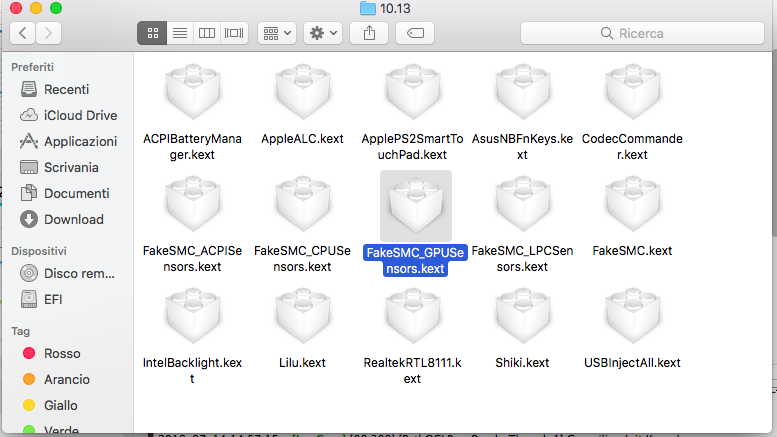Switch to column view
The image size is (777, 437).
click(207, 33)
